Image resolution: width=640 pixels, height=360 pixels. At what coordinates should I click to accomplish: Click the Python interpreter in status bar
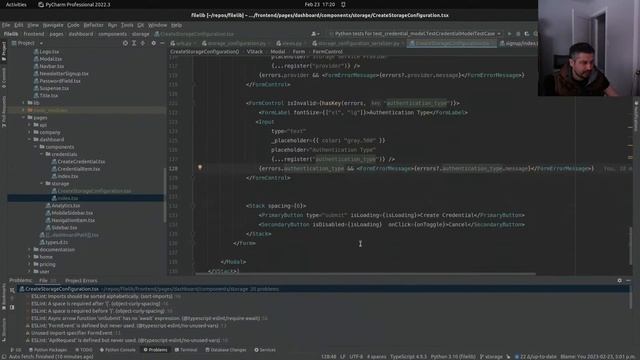453,356
